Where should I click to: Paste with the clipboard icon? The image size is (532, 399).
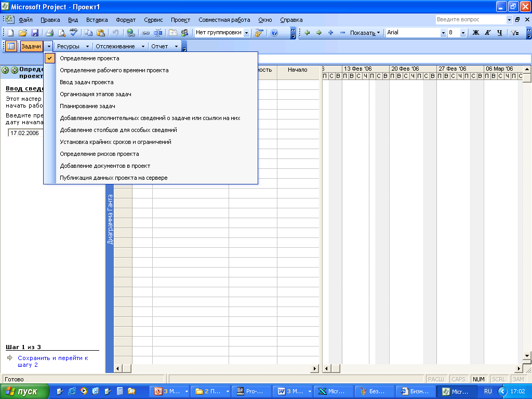(101, 33)
